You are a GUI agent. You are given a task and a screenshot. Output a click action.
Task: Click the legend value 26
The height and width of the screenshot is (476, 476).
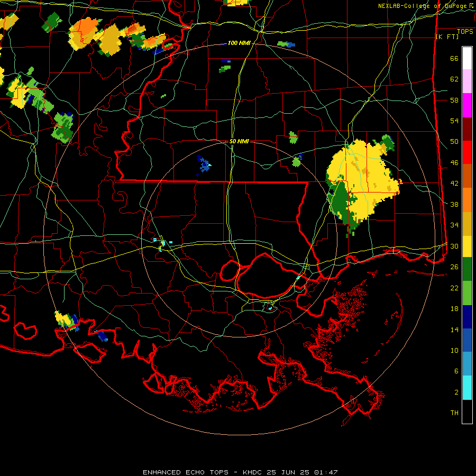(x=454, y=267)
